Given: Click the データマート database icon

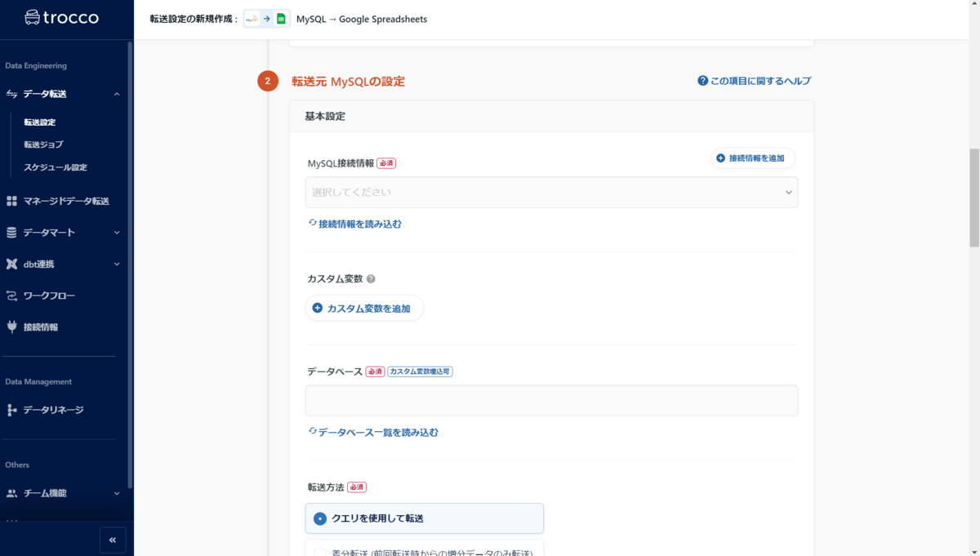Looking at the screenshot, I should click(x=11, y=233).
